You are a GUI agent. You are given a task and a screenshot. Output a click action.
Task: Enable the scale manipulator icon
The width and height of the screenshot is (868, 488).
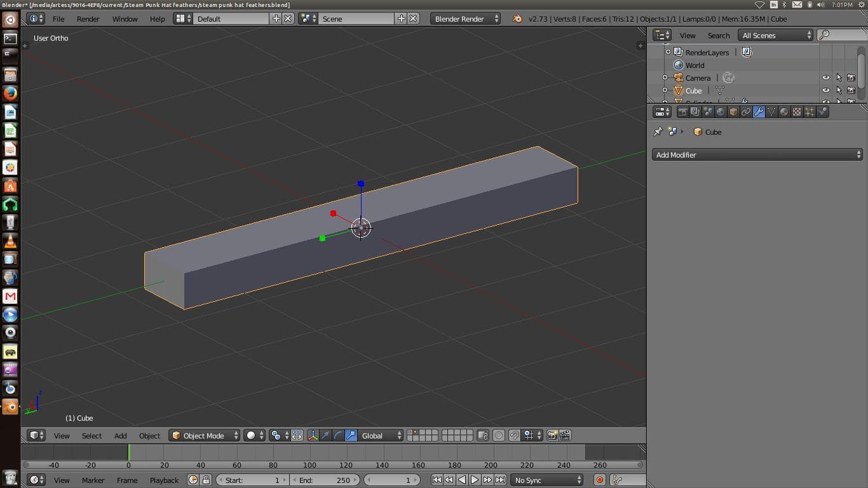click(349, 436)
